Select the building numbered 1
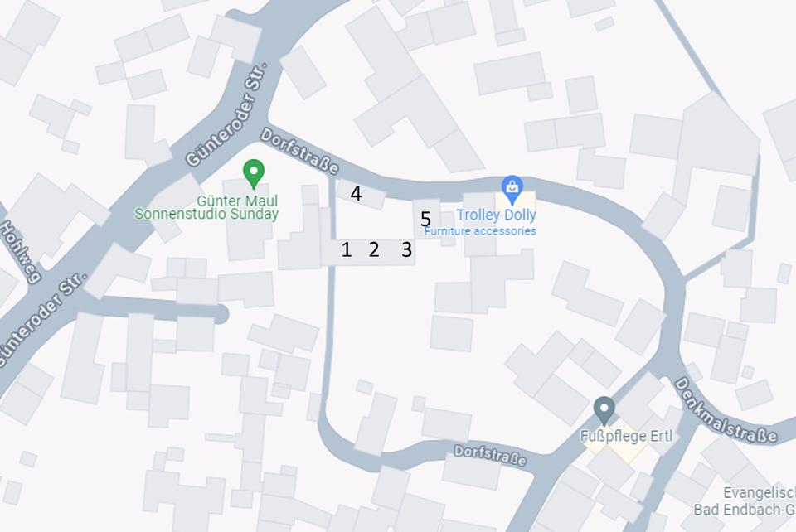796x532 pixels. [347, 249]
